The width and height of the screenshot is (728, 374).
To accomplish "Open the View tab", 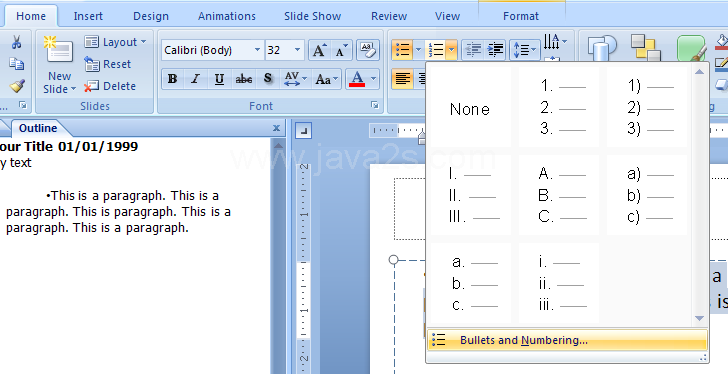I will point(447,16).
